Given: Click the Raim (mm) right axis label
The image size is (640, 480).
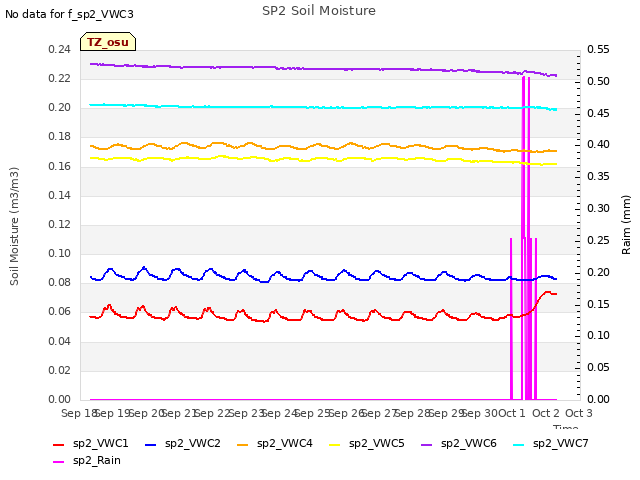Looking at the screenshot, I should point(626,225).
